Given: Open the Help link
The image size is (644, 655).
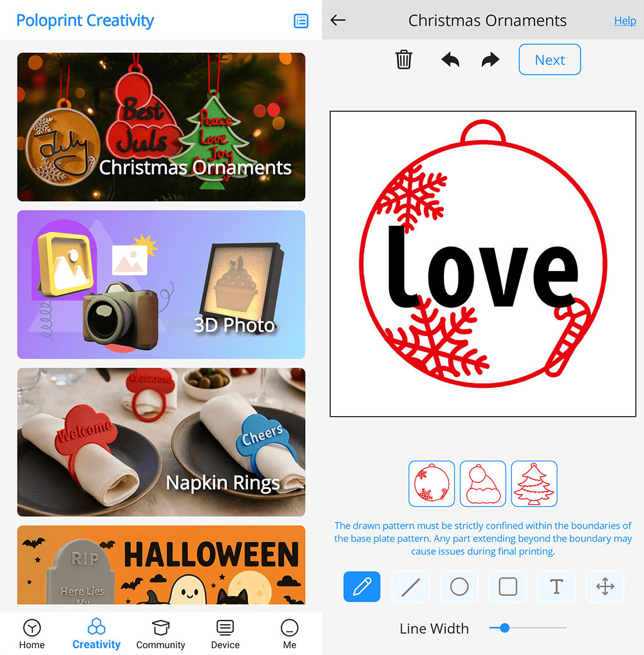Looking at the screenshot, I should tap(625, 21).
